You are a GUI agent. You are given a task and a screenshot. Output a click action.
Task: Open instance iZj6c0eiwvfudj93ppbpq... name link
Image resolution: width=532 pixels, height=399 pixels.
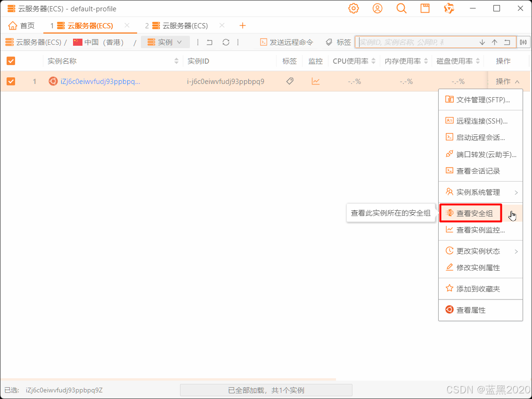click(100, 82)
